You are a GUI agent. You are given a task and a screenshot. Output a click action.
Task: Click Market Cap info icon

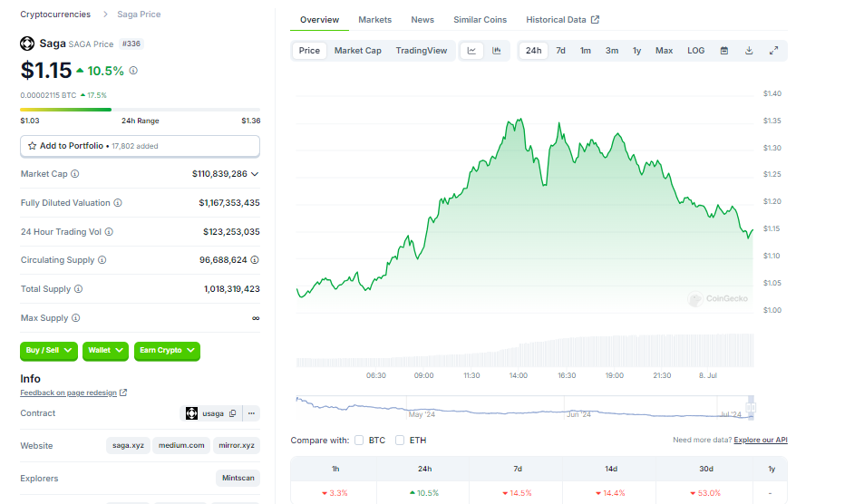click(x=75, y=173)
